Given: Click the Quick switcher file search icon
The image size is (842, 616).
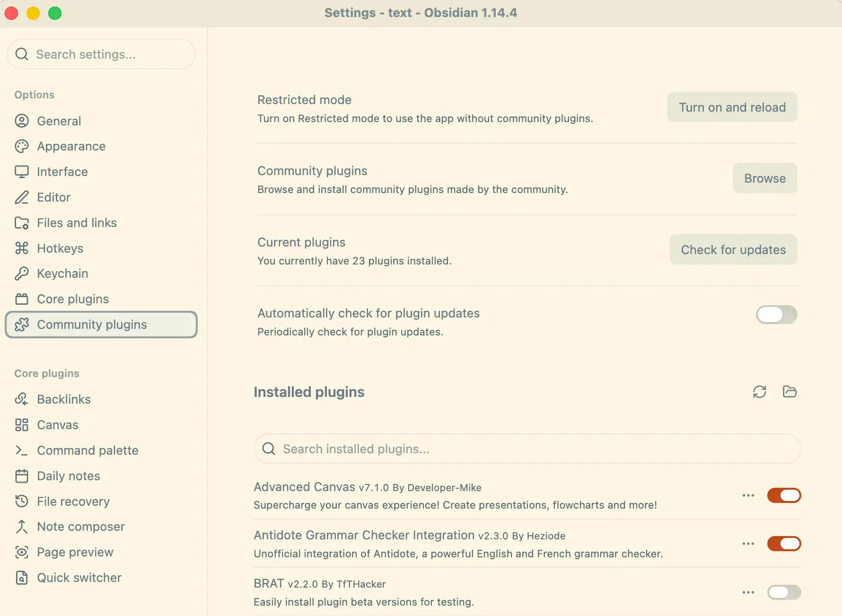Looking at the screenshot, I should pyautogui.click(x=22, y=578).
